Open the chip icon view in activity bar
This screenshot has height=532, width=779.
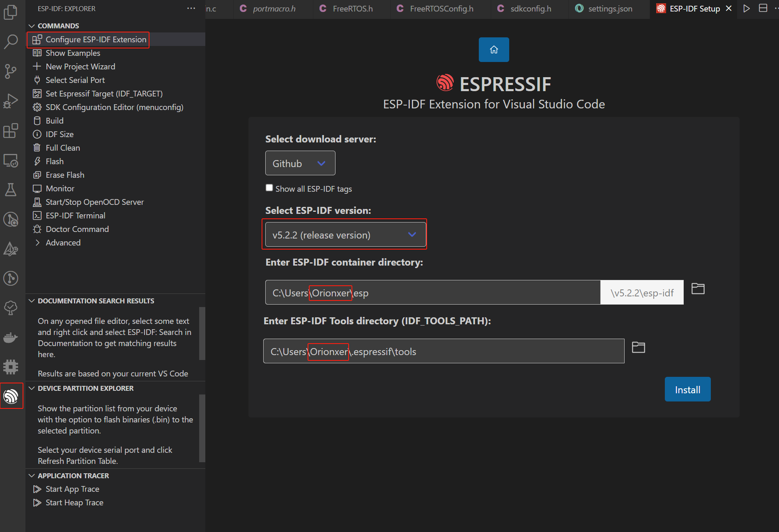[x=11, y=367]
